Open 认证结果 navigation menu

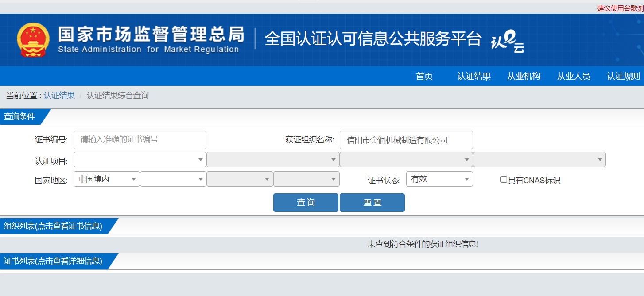(474, 76)
